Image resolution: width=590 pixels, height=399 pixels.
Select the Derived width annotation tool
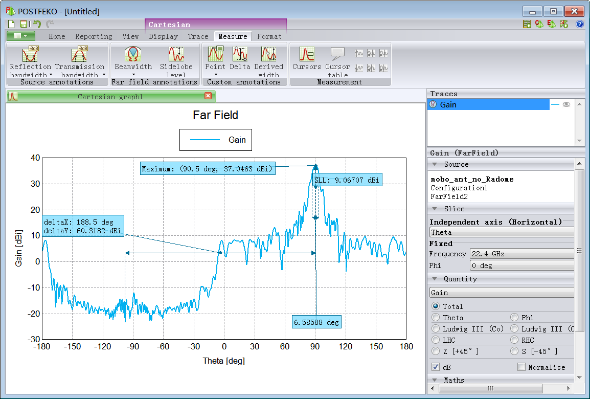click(269, 54)
